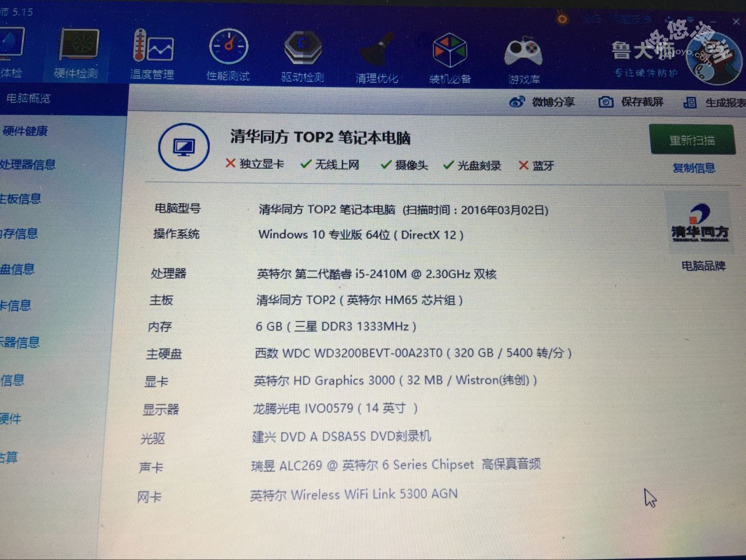746x560 pixels.
Task: Click 体检 checkup icon in top toolbar
Action: 11,51
